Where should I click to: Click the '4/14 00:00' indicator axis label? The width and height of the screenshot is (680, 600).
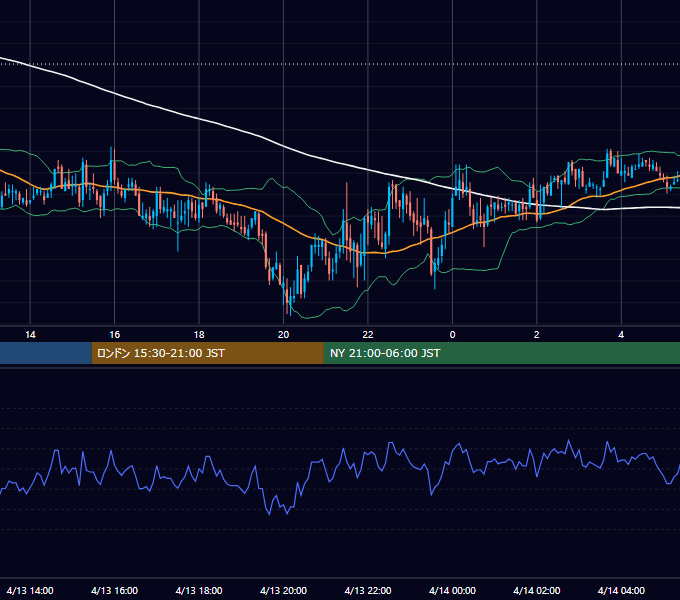point(452,590)
